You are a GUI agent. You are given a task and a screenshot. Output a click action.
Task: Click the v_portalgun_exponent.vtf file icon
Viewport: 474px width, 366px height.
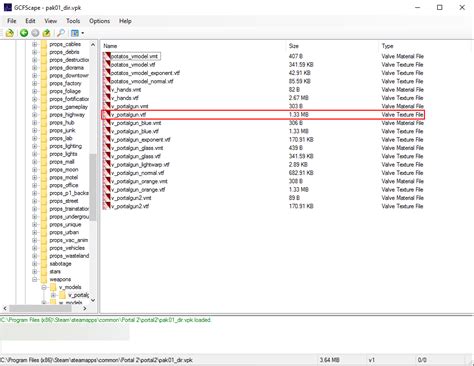pos(107,139)
